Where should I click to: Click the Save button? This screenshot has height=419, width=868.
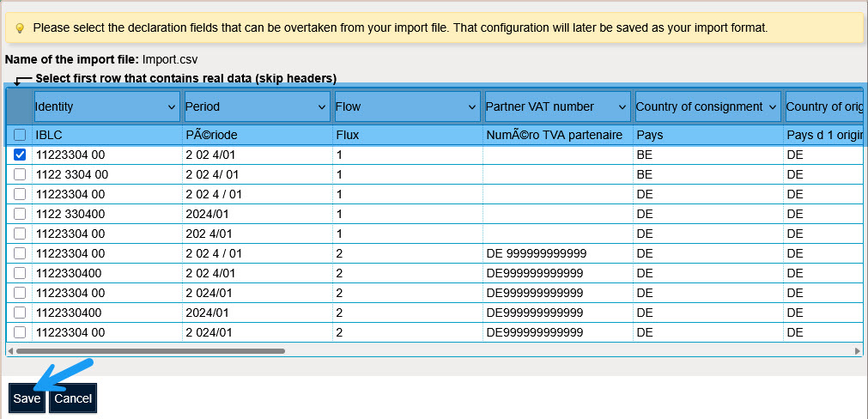[27, 398]
